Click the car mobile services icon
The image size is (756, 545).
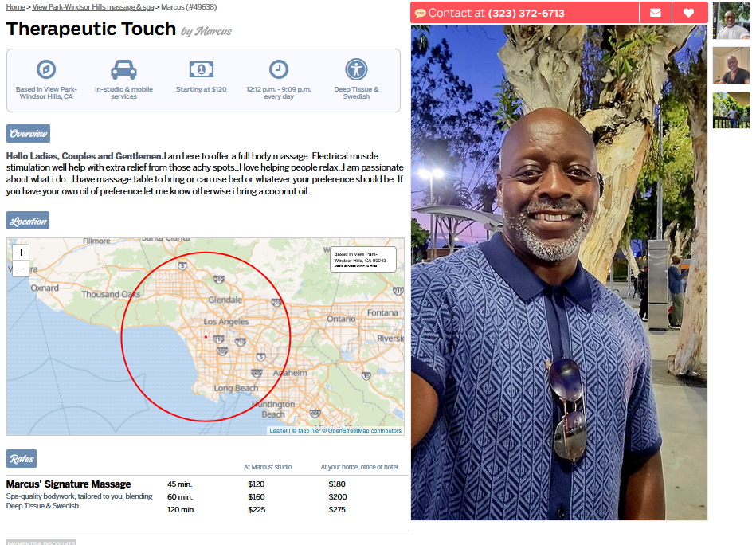(x=124, y=69)
